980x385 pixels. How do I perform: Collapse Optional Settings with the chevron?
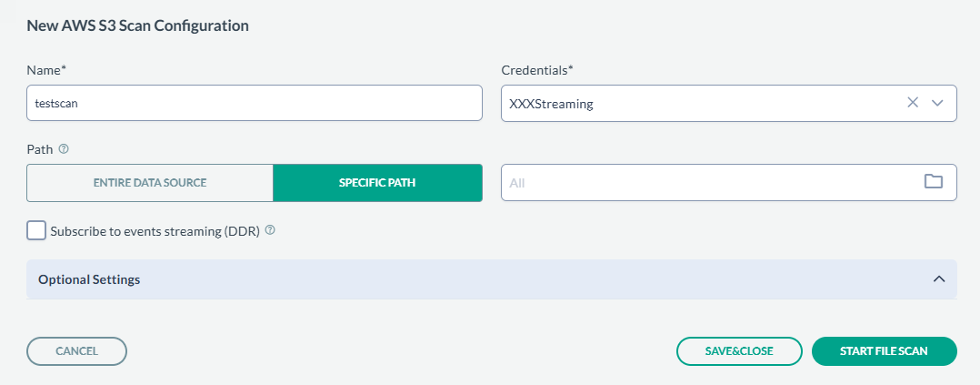point(939,279)
